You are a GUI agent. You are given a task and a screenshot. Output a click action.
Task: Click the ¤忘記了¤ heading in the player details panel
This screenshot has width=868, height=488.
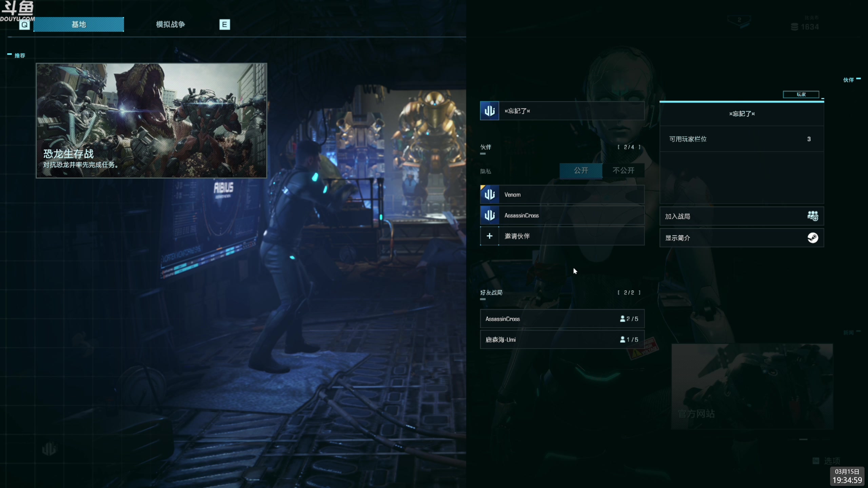[x=742, y=114]
